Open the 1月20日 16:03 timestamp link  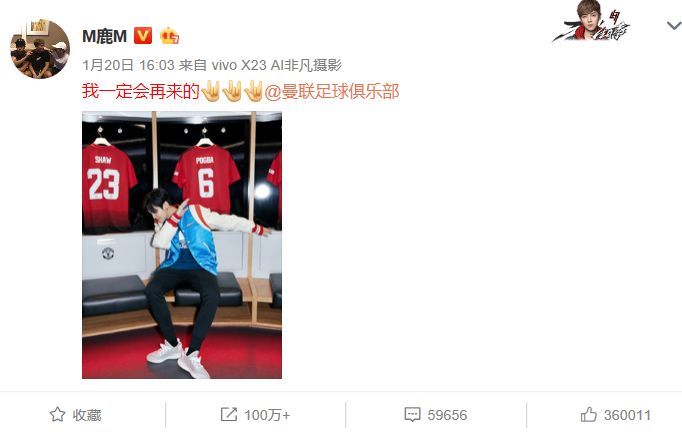128,65
